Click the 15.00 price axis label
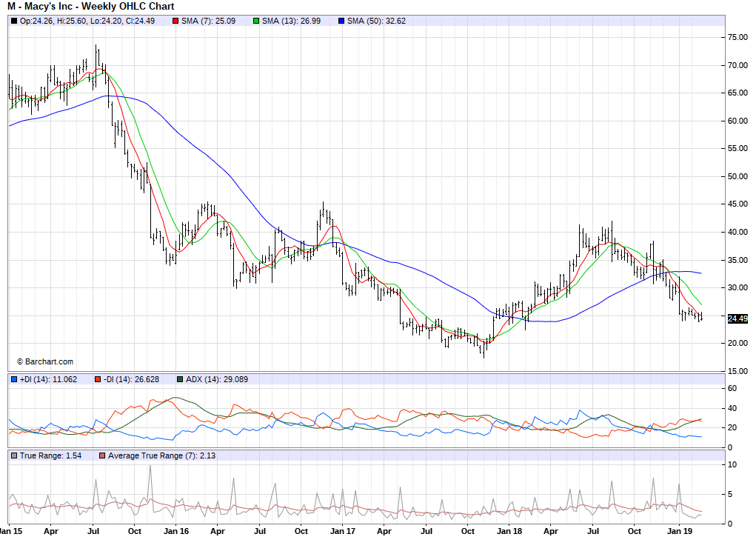This screenshot has height=554, width=756. click(737, 371)
